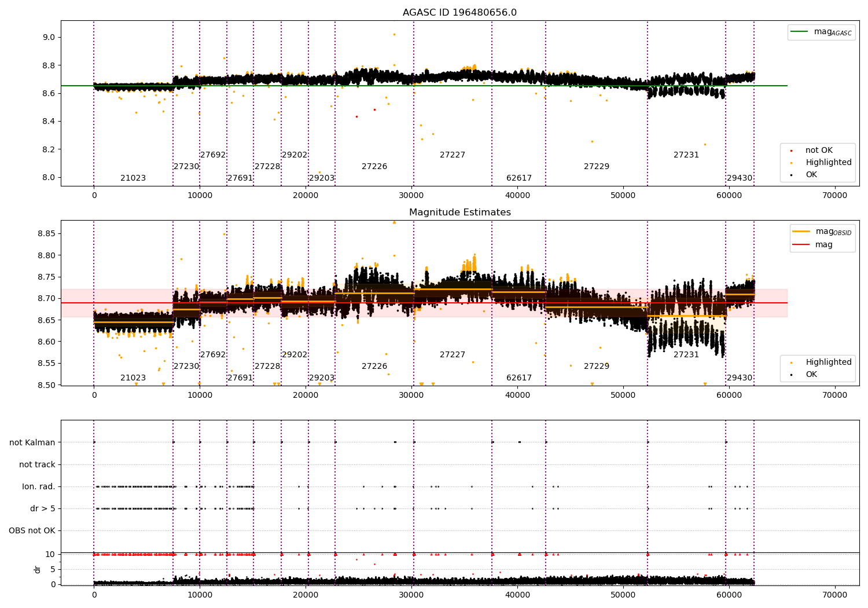Click obsid label 27229 in Magnitude Estimates plot
Screen dimensions: 868x608
(x=597, y=367)
